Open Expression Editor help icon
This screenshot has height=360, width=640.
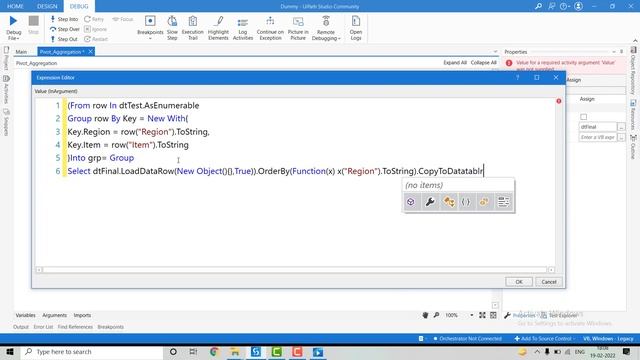coord(518,78)
